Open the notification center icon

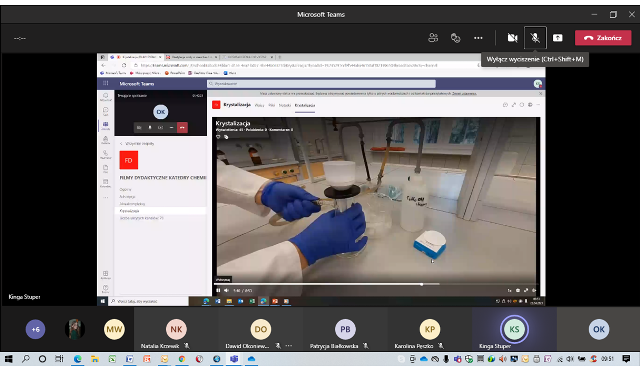(626, 359)
